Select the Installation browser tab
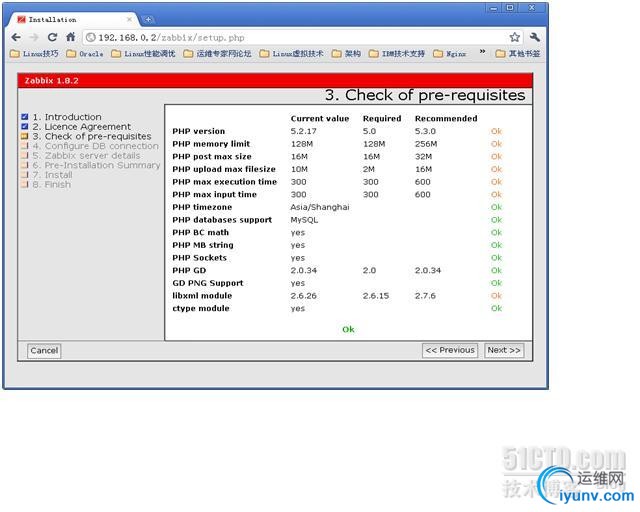640x512 pixels. (73, 19)
